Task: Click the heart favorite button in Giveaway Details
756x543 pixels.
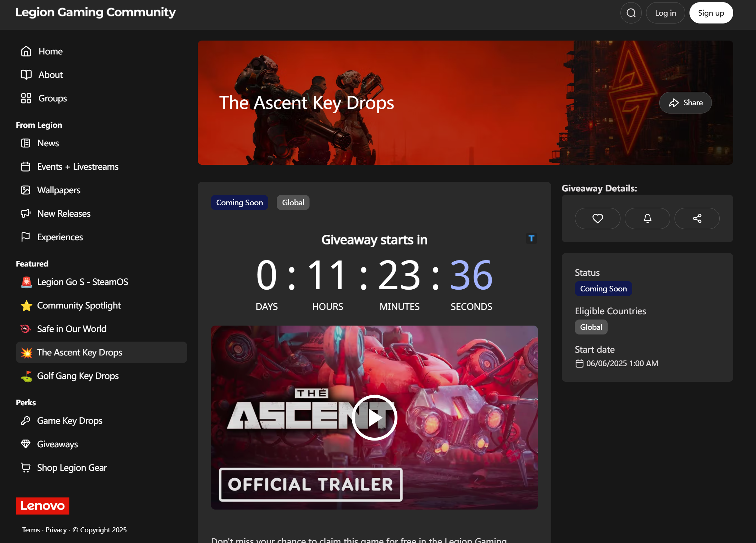Action: pyautogui.click(x=597, y=218)
